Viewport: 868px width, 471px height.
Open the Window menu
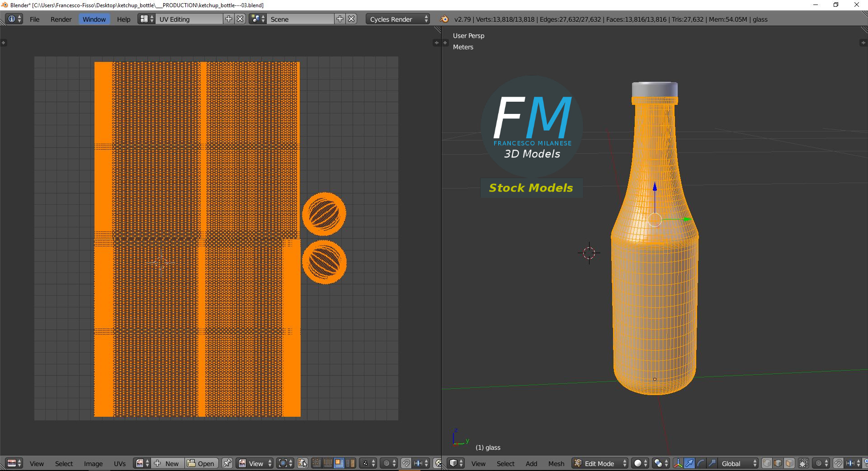pos(94,19)
